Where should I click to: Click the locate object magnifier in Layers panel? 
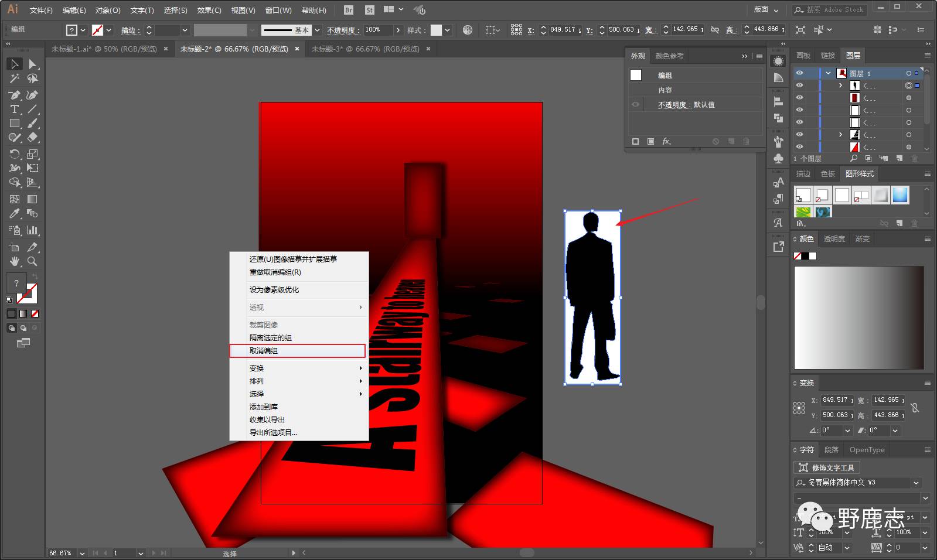[854, 158]
